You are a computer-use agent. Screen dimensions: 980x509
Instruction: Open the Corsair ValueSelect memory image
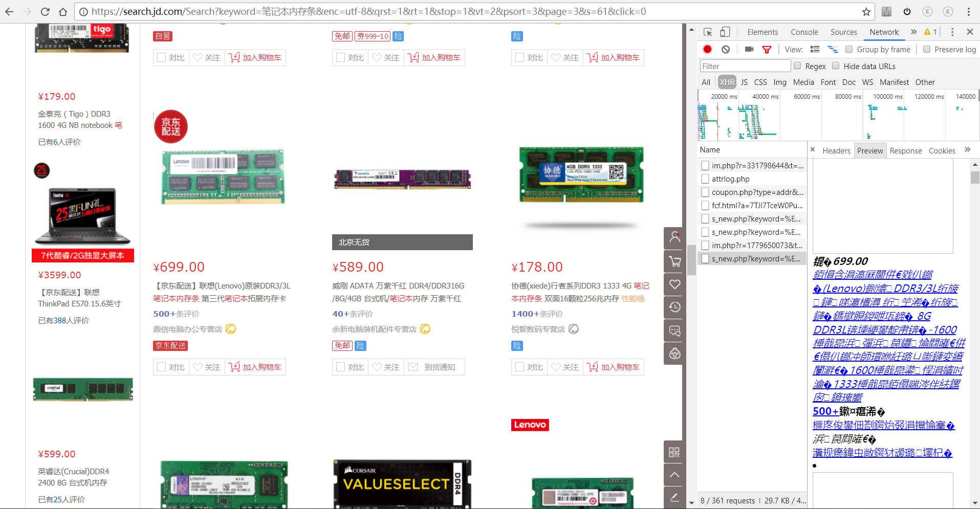pos(402,483)
